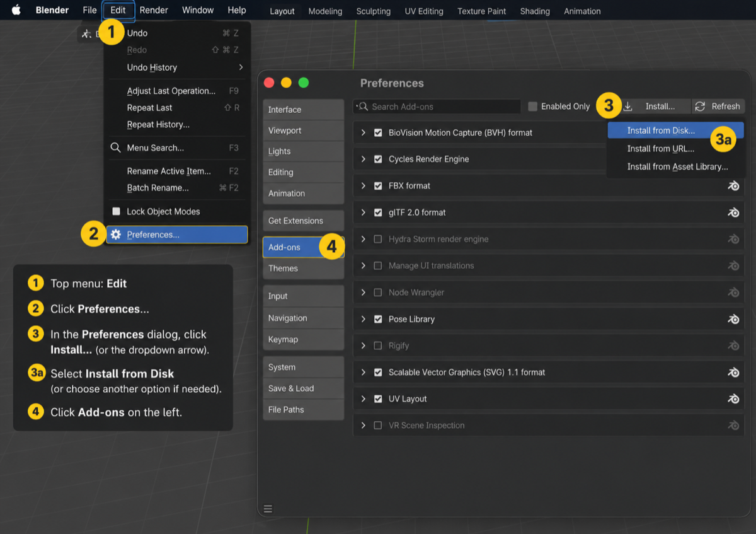This screenshot has height=534, width=756.
Task: Toggle the Enabled Only checkbox
Action: click(532, 107)
